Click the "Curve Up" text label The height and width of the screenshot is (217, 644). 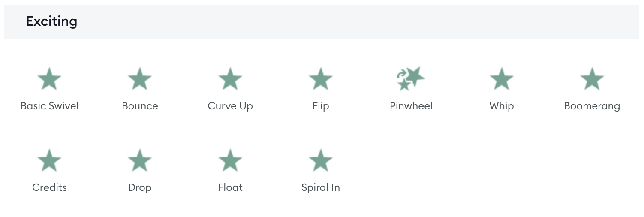(230, 106)
